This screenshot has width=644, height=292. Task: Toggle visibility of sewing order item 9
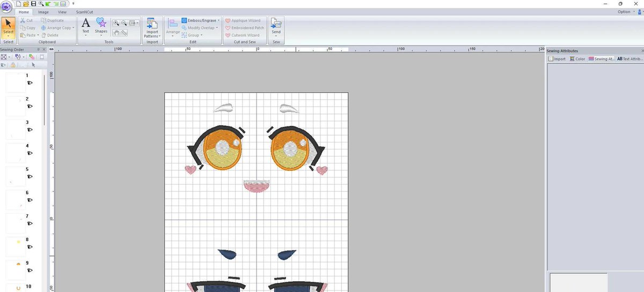pos(30,270)
